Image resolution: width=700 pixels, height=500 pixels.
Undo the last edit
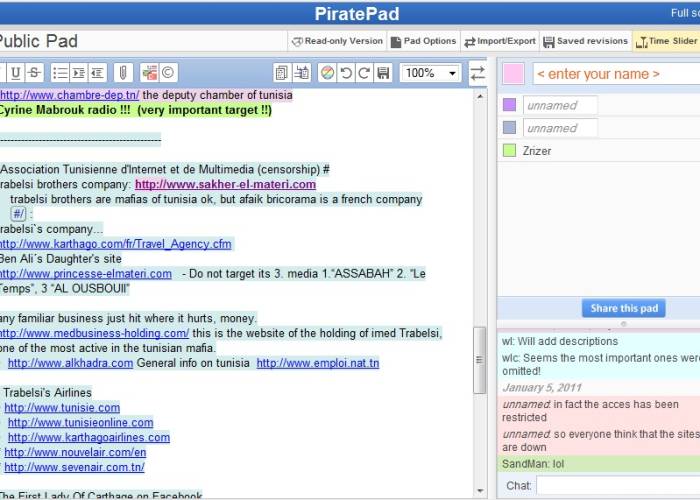pyautogui.click(x=346, y=73)
